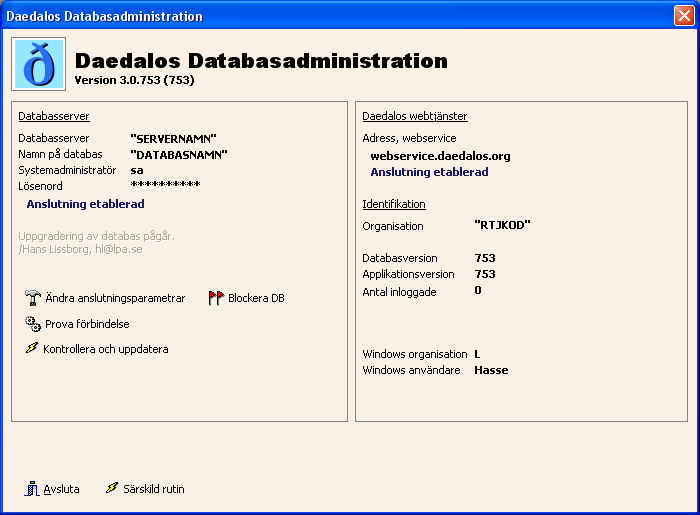Click the Windows organisation value L

pos(477,354)
